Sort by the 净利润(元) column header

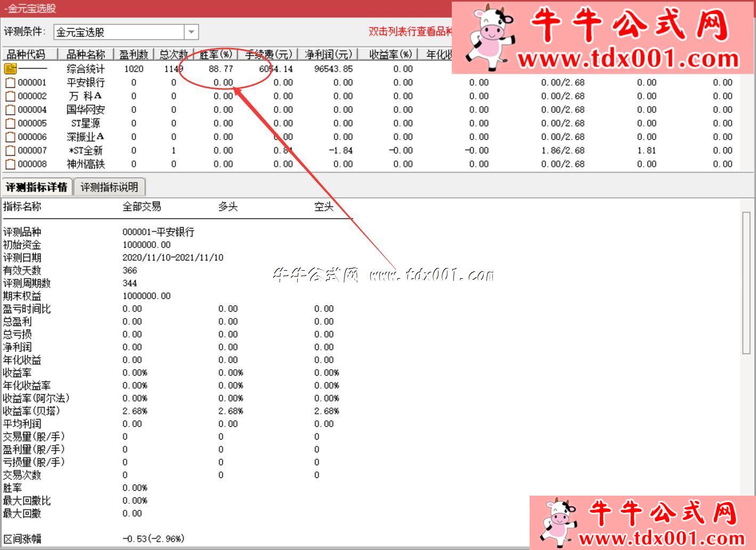point(328,54)
